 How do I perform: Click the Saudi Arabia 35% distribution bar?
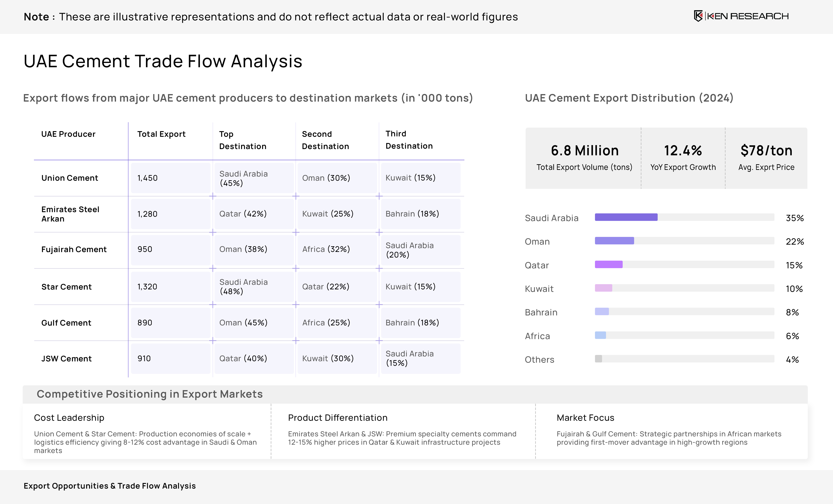point(626,217)
